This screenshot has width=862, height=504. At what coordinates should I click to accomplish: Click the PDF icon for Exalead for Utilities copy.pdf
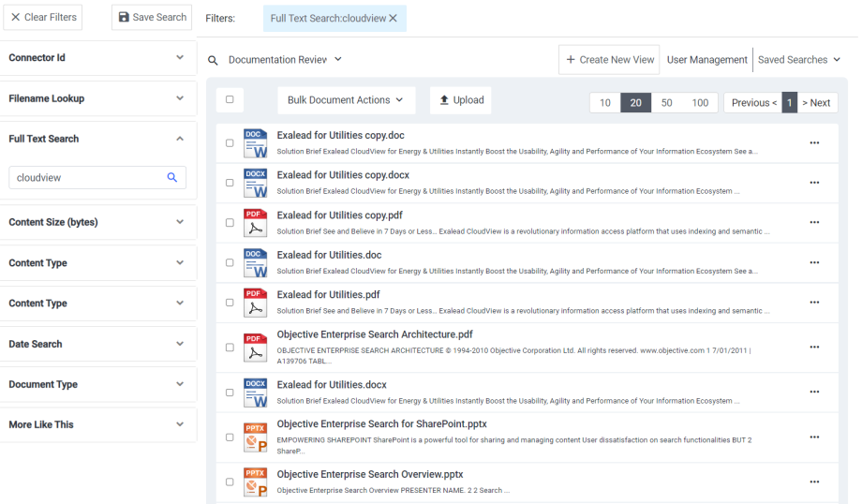tap(255, 222)
